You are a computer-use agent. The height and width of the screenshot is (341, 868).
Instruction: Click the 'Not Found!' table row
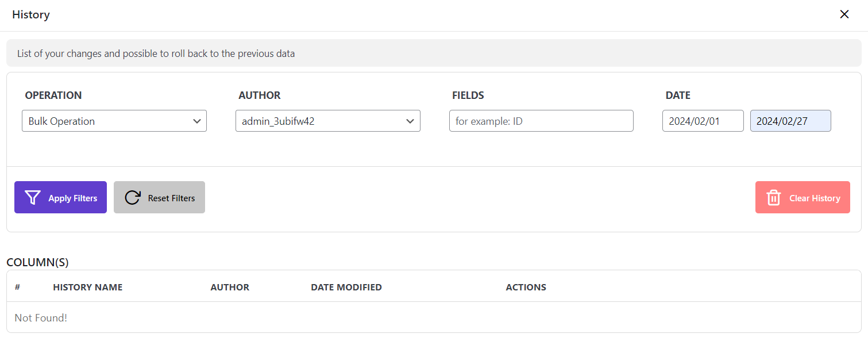[x=434, y=317]
